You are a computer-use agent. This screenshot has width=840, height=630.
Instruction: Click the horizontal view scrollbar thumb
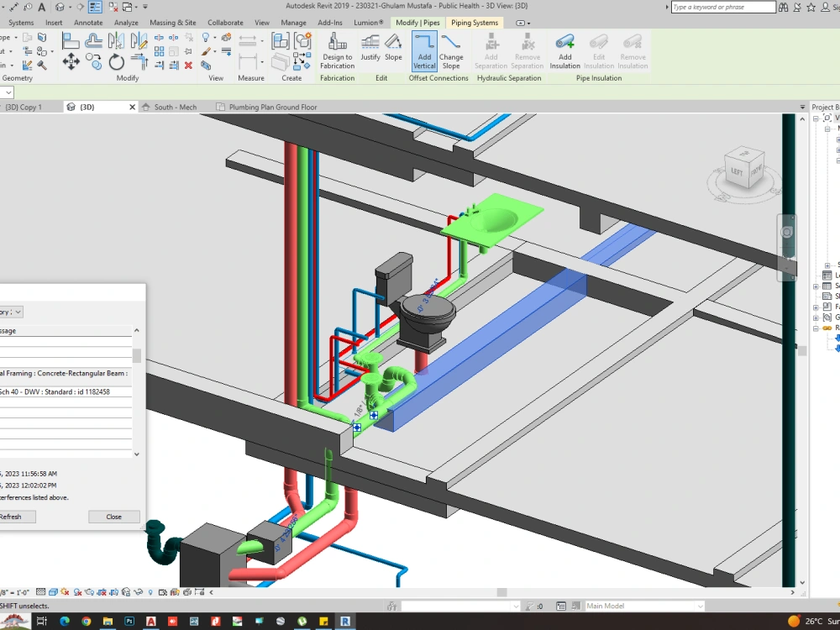501,592
